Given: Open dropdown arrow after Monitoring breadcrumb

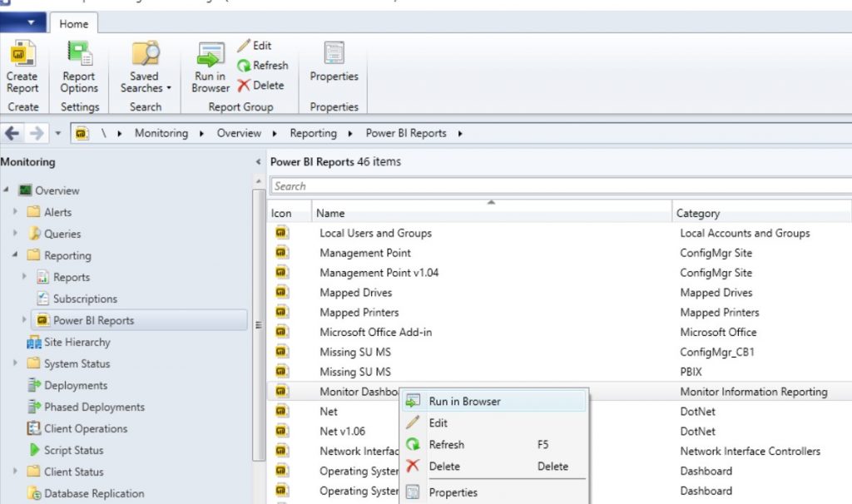Looking at the screenshot, I should pos(201,134).
